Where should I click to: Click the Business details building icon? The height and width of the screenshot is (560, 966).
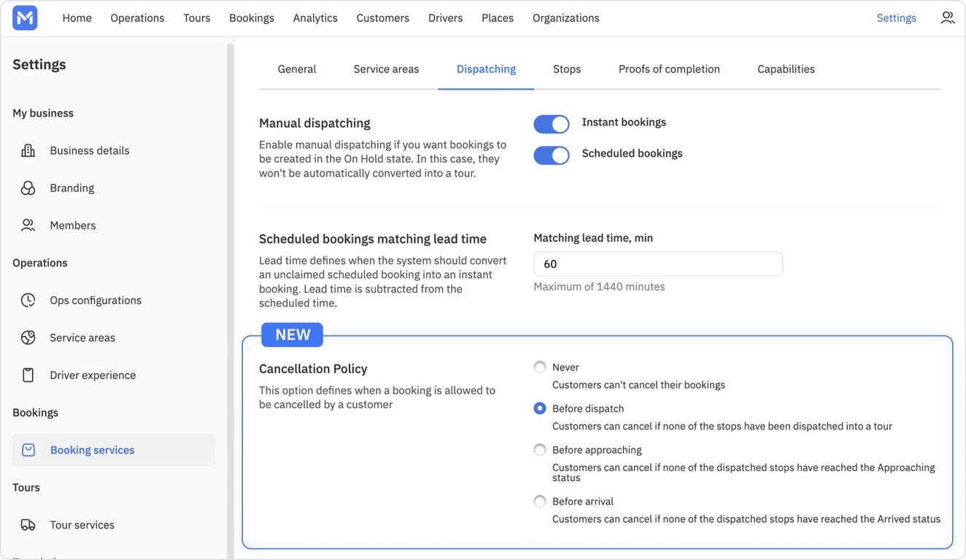click(28, 151)
